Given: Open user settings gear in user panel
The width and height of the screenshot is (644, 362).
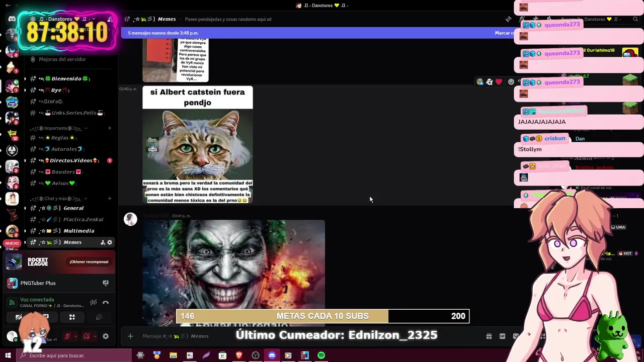Looking at the screenshot, I should tap(106, 336).
